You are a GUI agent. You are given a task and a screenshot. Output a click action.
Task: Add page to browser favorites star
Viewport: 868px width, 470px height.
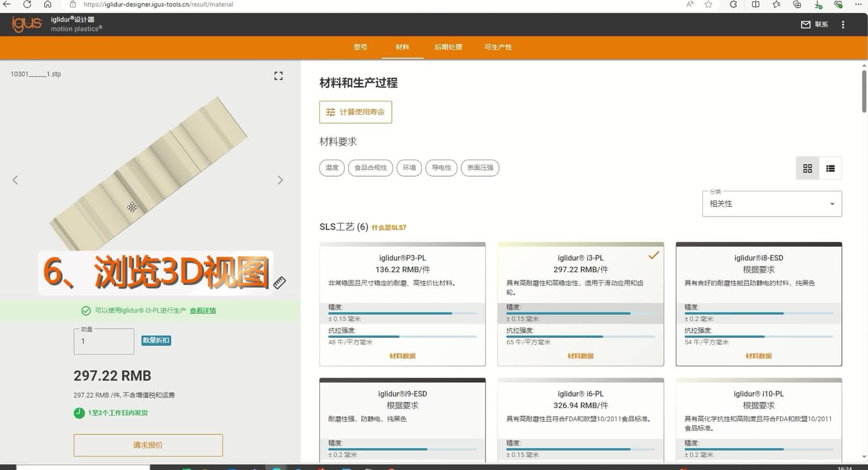(708, 5)
